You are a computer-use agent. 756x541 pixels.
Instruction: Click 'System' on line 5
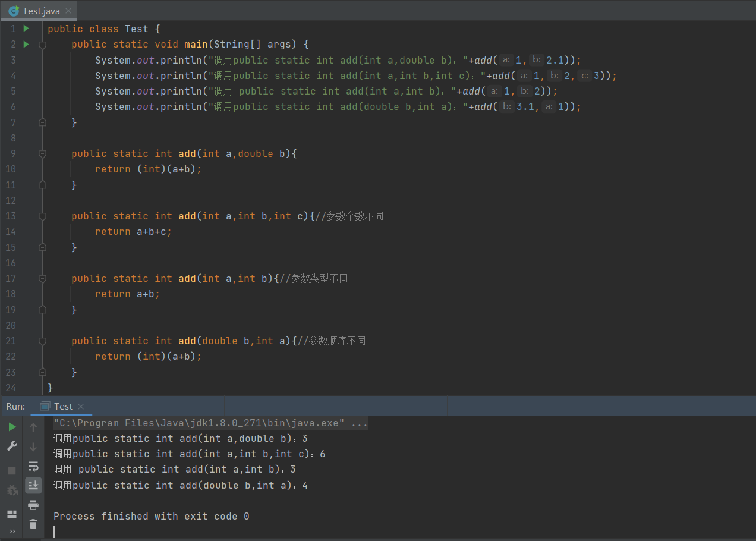pos(113,92)
